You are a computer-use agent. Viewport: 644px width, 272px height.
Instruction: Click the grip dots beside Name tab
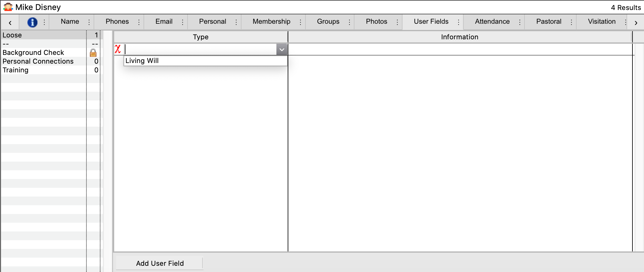coord(89,22)
